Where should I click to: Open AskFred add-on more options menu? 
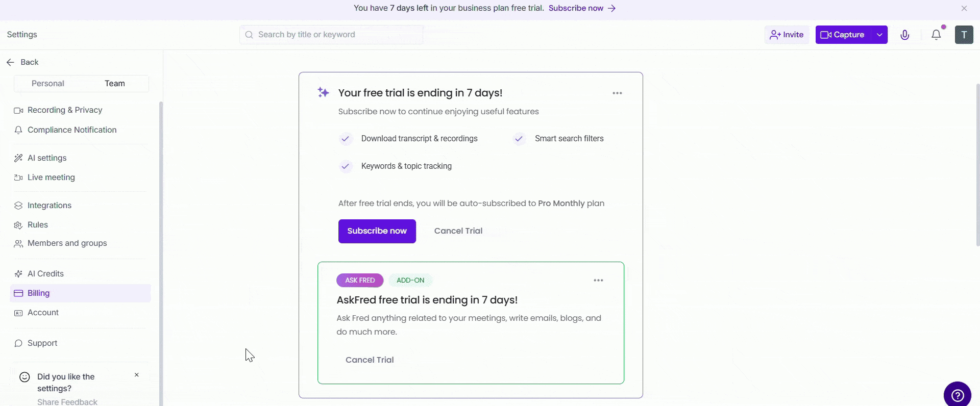coord(598,281)
